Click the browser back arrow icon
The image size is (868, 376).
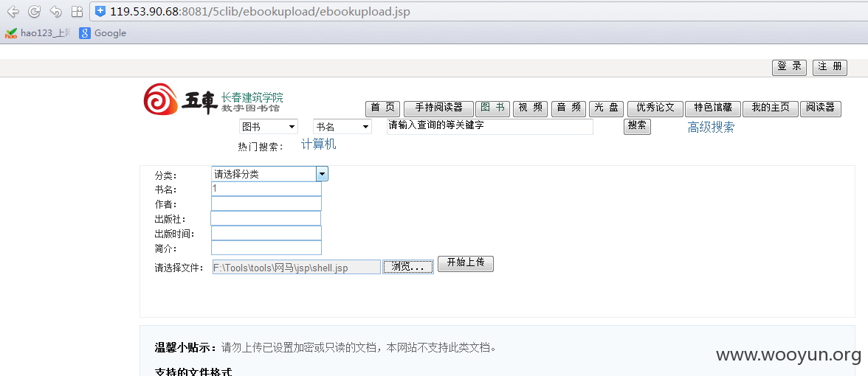[13, 11]
